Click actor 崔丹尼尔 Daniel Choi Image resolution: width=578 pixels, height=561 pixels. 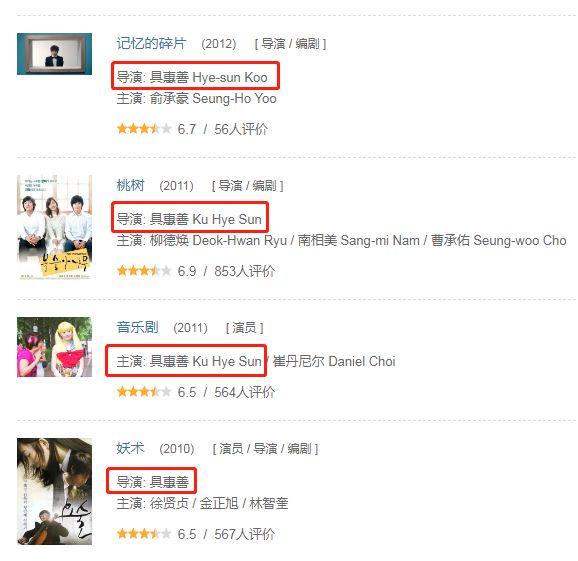334,362
